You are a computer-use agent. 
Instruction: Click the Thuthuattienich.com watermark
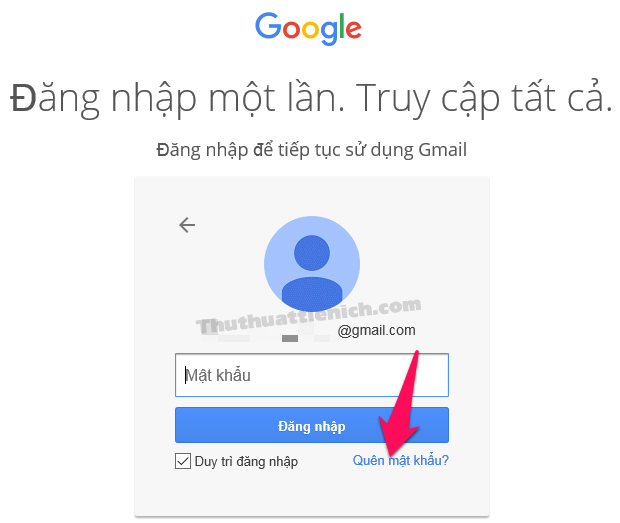[x=309, y=317]
